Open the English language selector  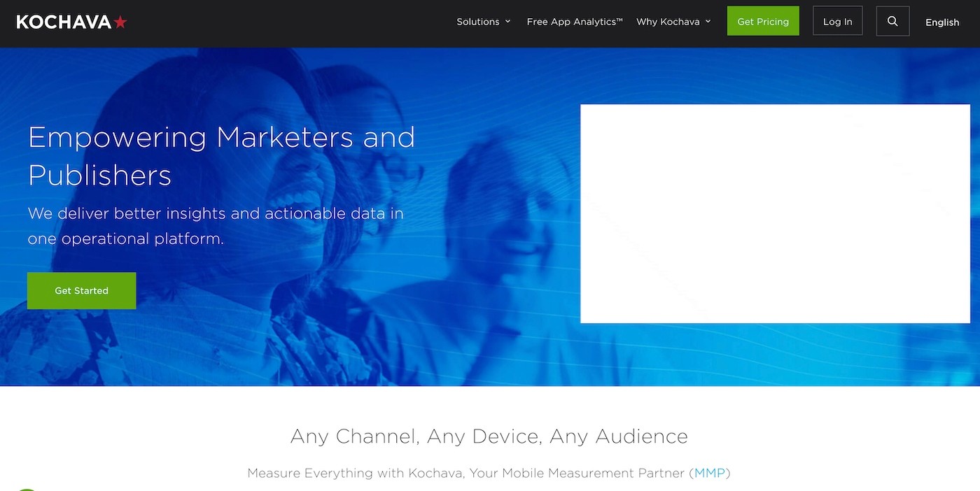tap(942, 22)
